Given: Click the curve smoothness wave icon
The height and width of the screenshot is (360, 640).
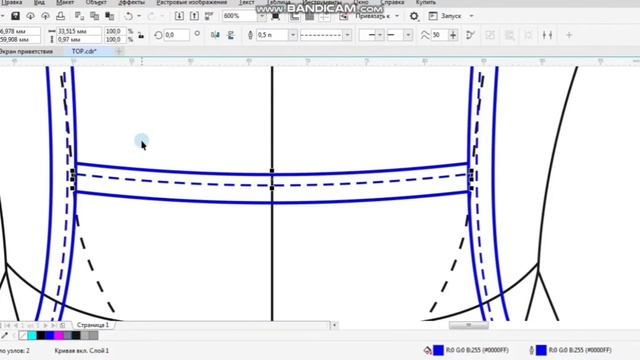Looking at the screenshot, I should pyautogui.click(x=424, y=35).
